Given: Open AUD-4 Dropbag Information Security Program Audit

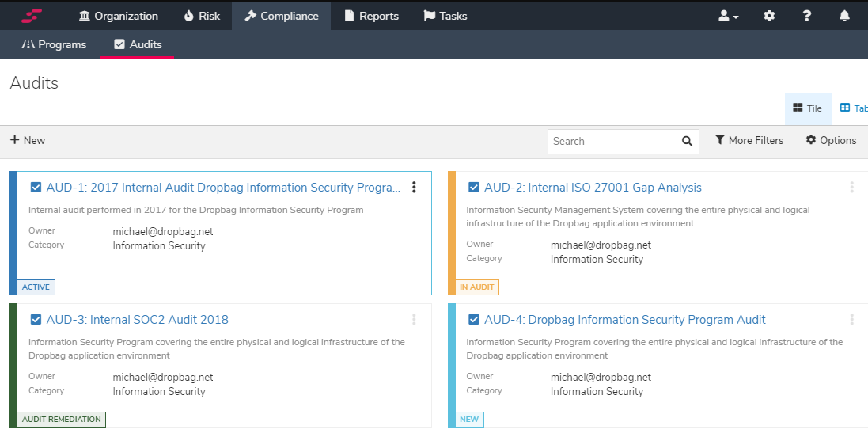Looking at the screenshot, I should 624,320.
